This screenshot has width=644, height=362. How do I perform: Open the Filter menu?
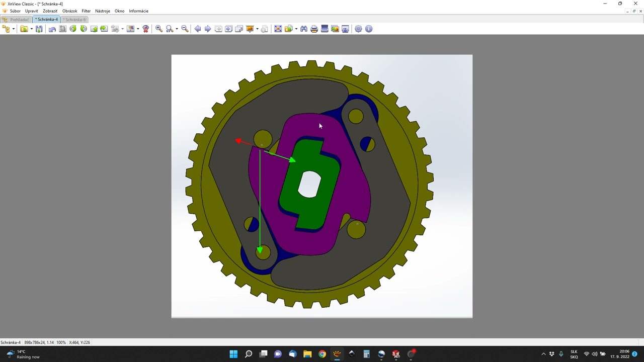pos(86,11)
